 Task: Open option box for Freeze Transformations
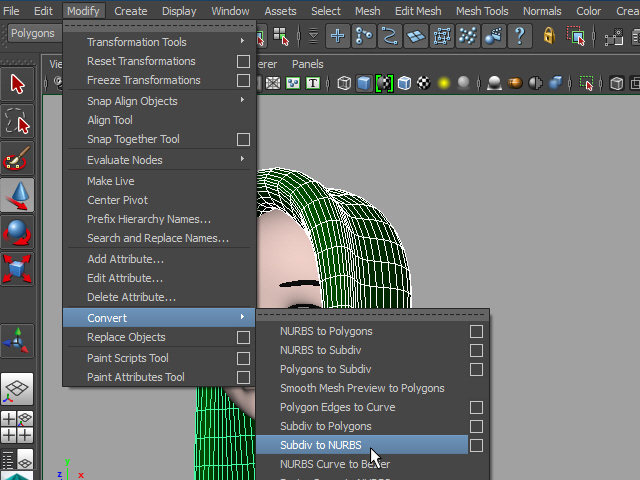tap(243, 80)
